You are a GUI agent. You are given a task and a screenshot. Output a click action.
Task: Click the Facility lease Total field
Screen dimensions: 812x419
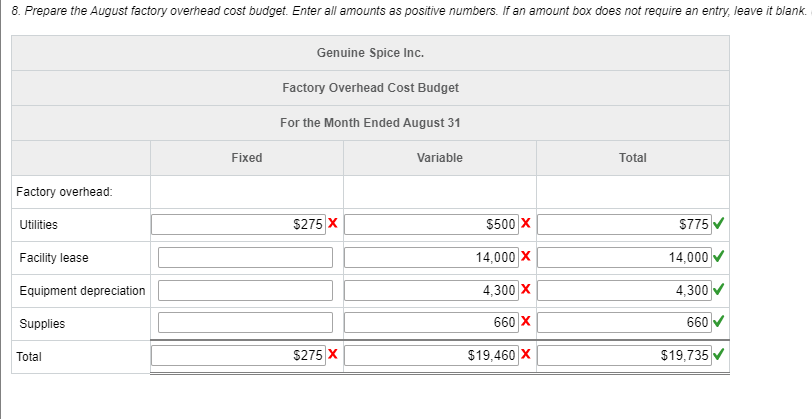[624, 257]
